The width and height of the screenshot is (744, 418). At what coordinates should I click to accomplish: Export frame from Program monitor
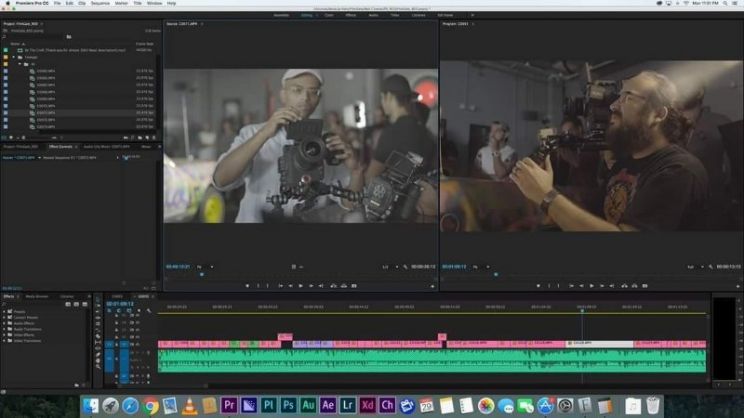point(645,286)
